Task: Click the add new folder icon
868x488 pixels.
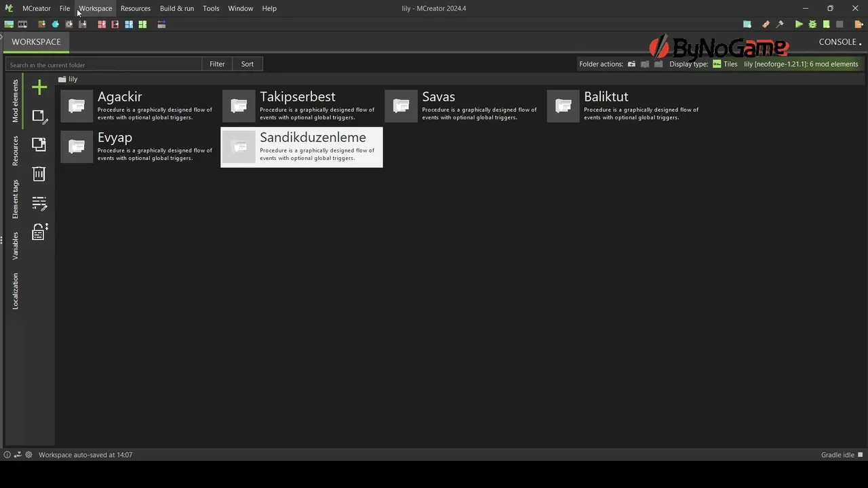Action: [x=631, y=64]
